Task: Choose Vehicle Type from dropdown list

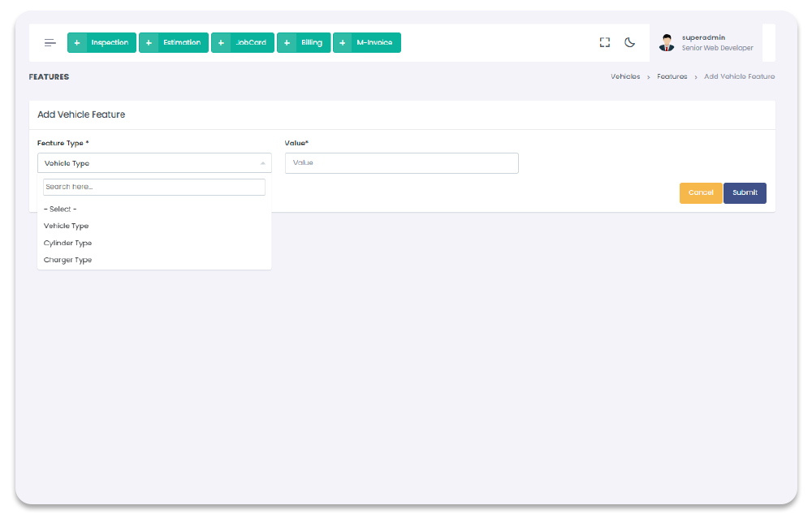Action: coord(67,227)
